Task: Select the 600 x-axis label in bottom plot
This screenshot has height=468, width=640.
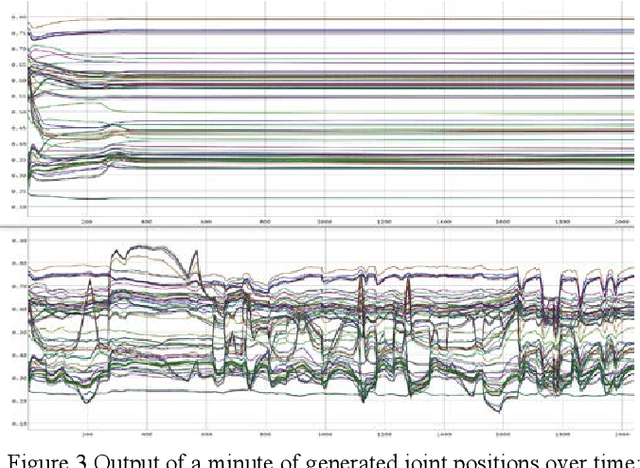Action: tap(206, 435)
